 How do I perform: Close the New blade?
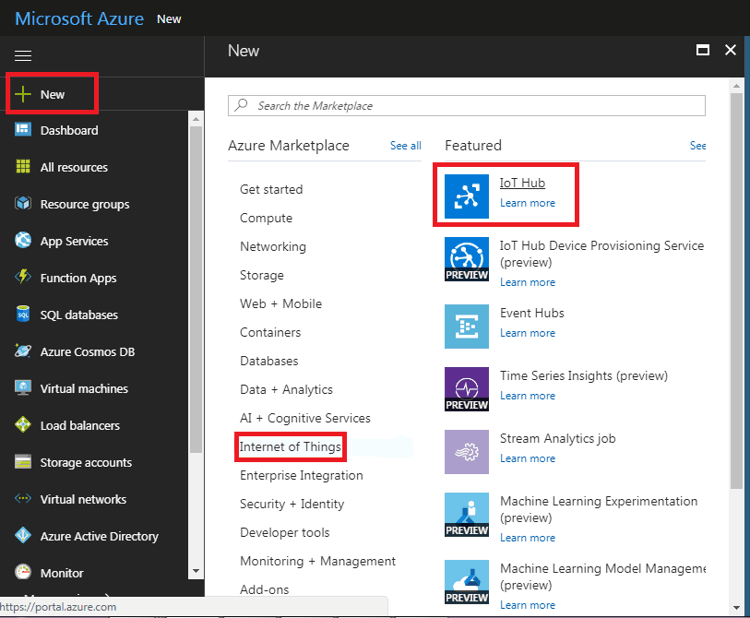tap(730, 50)
